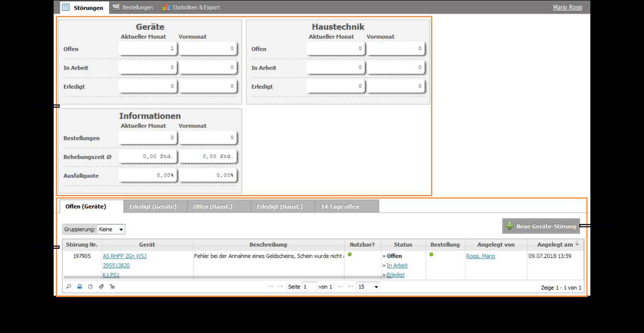
Task: Select the Offen (Geräte) tab
Action: (x=91, y=206)
